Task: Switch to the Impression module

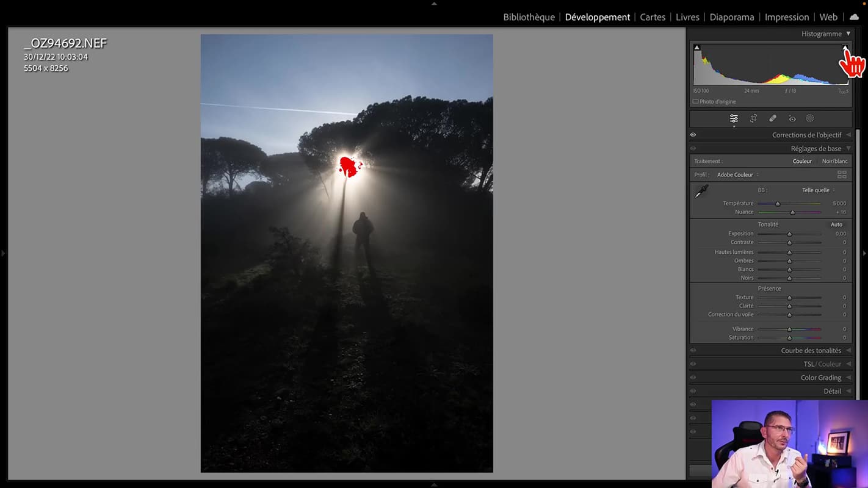Action: click(787, 17)
